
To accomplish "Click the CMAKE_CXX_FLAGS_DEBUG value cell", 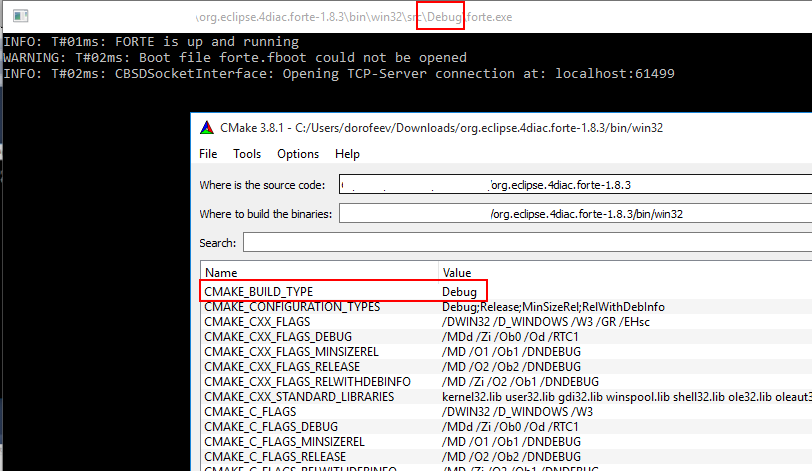I will pos(510,337).
